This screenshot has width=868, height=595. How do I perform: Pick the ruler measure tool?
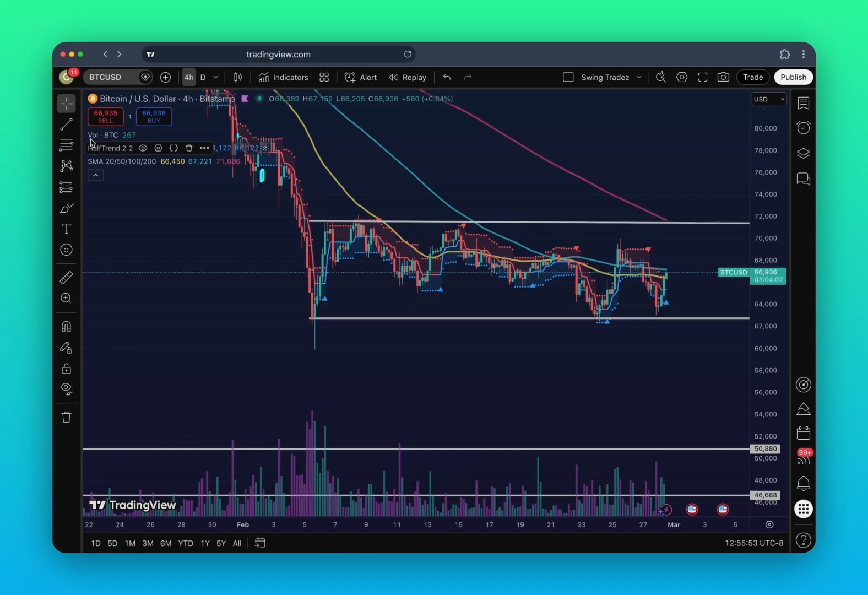click(66, 277)
